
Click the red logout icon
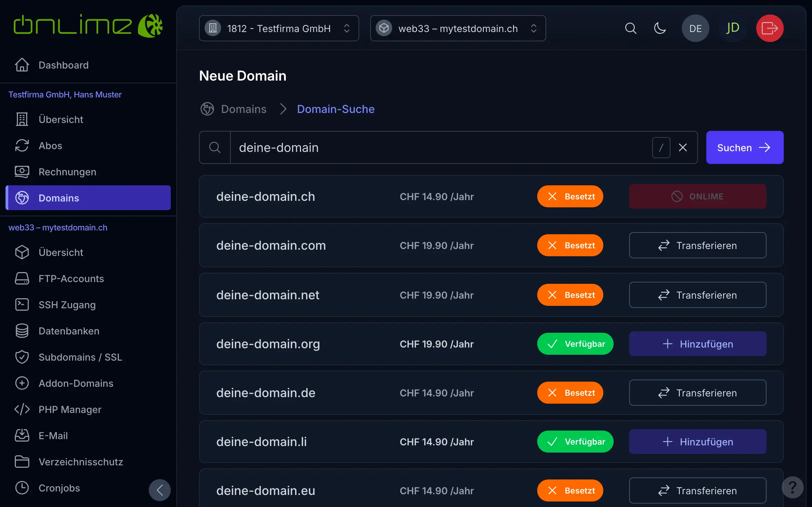click(x=769, y=28)
